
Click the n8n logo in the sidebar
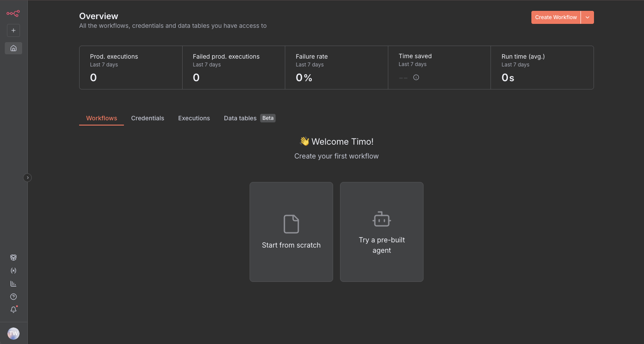[13, 13]
